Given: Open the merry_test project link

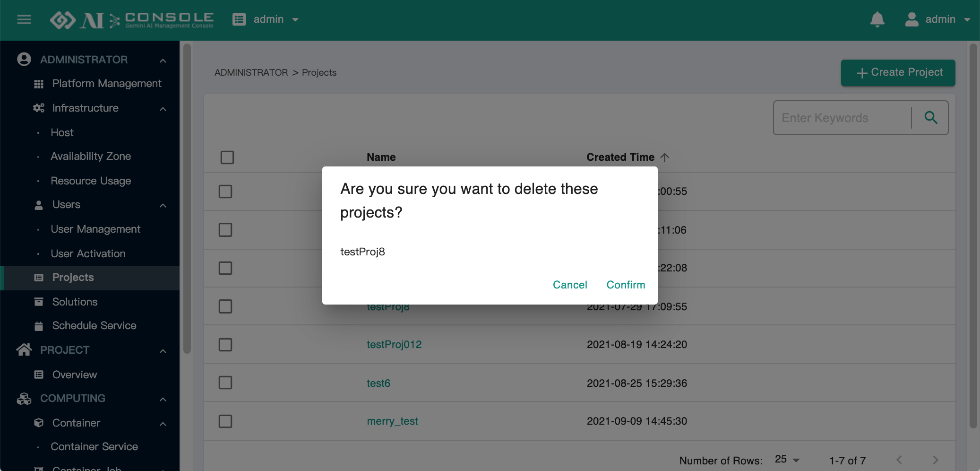Looking at the screenshot, I should coord(392,421).
